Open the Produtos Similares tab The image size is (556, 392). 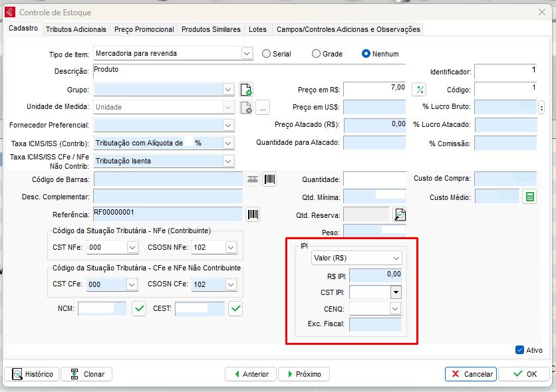[211, 29]
